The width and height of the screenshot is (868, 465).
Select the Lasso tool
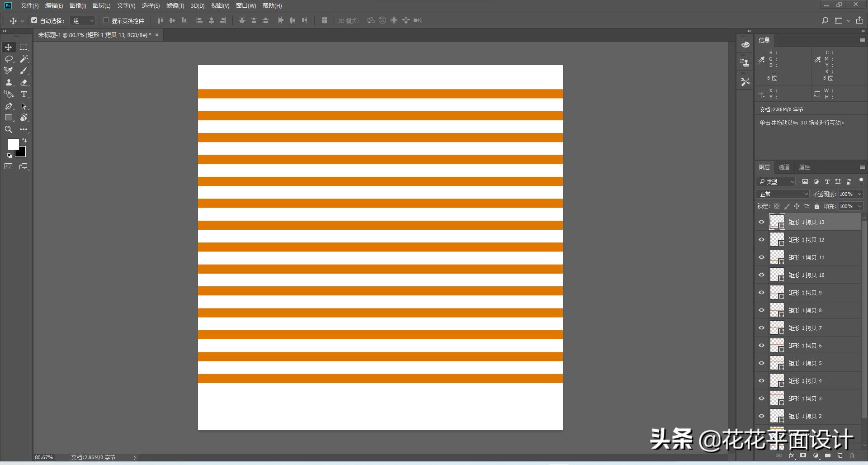[x=8, y=59]
